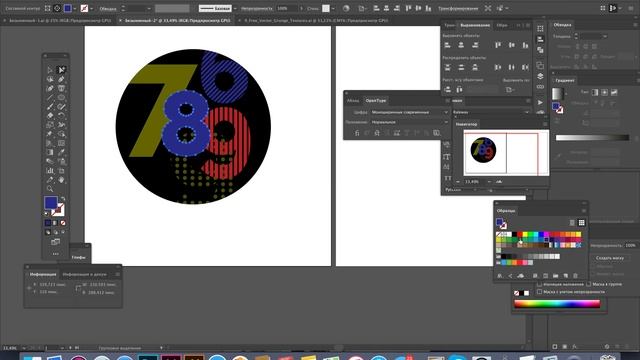Choose linear gradient type in Градиент panel

(595, 93)
